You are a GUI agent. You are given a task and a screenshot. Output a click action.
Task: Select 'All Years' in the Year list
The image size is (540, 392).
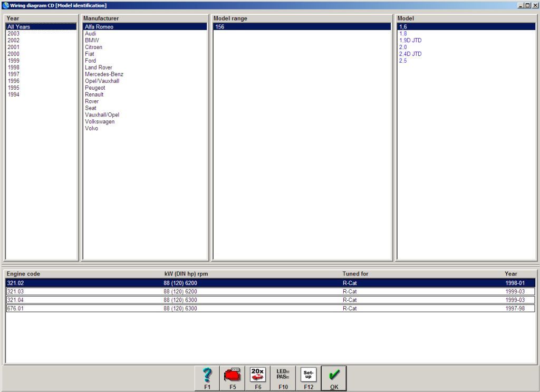(41, 26)
